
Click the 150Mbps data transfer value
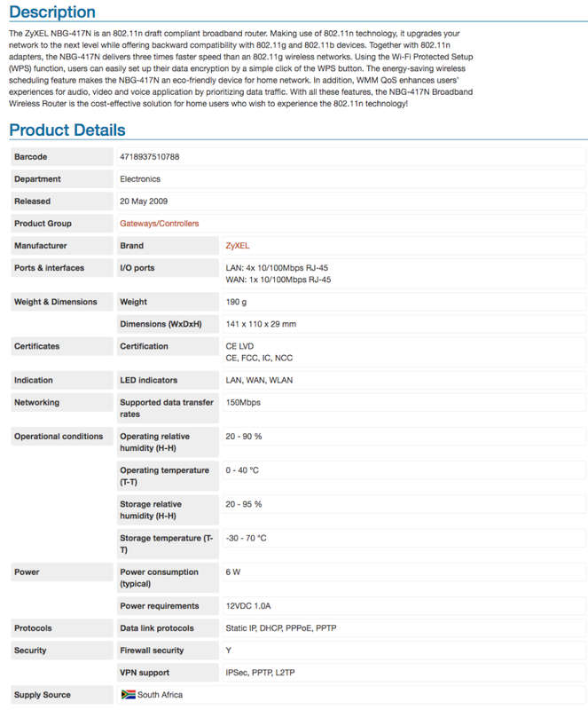pyautogui.click(x=243, y=402)
